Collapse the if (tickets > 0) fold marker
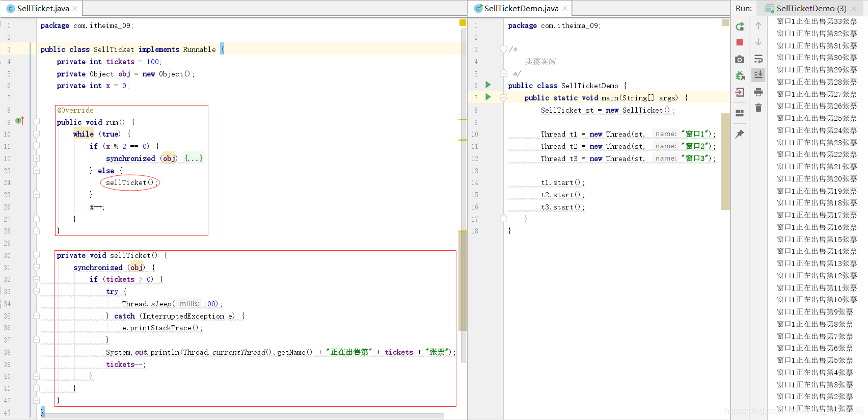This screenshot has width=868, height=420. (x=37, y=279)
